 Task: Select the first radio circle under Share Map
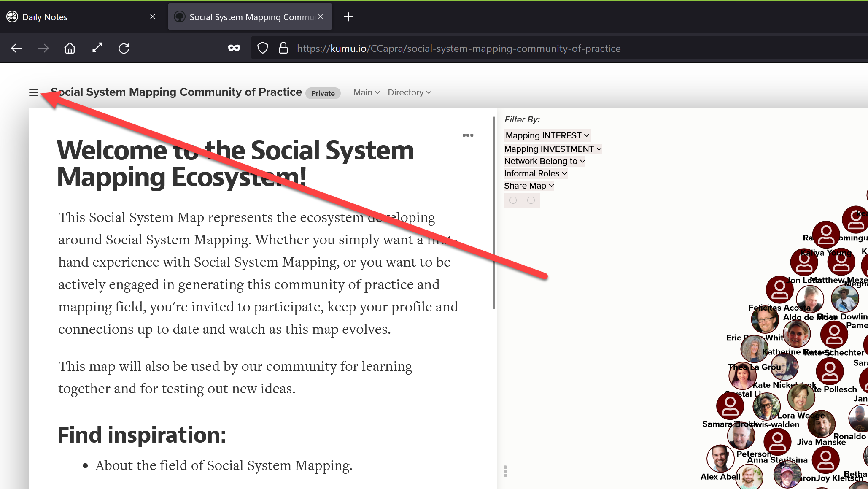[x=513, y=200]
